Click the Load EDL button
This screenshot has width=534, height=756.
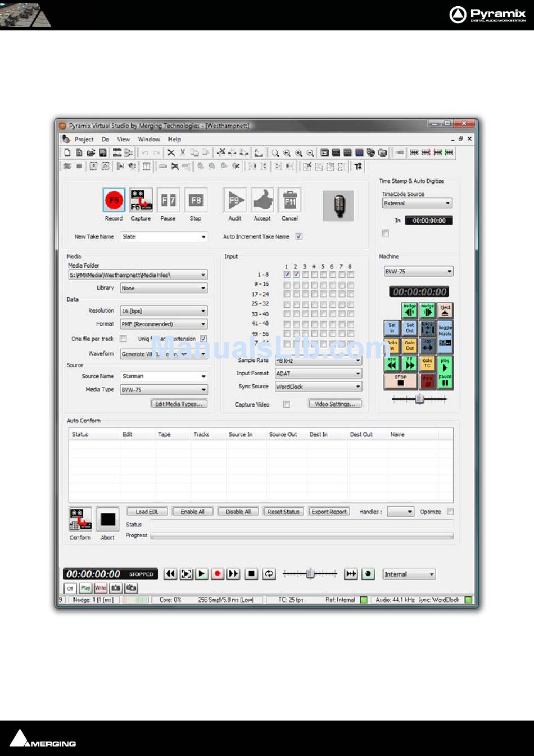[x=147, y=511]
